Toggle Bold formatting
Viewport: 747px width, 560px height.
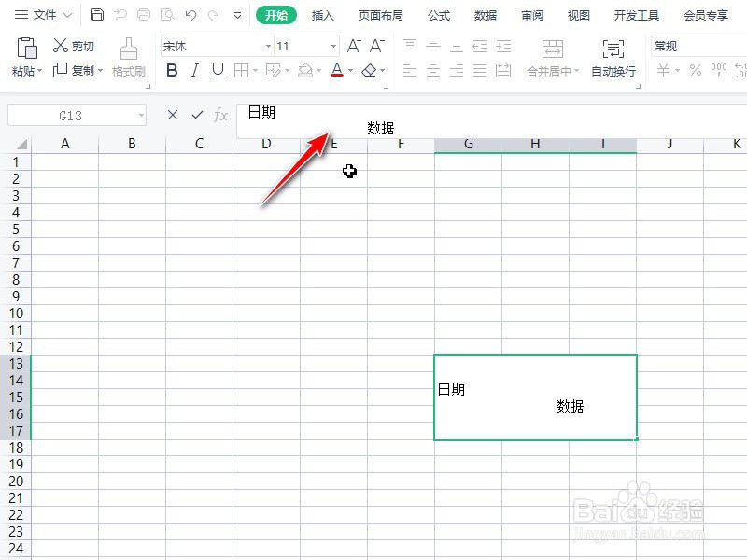pos(172,70)
